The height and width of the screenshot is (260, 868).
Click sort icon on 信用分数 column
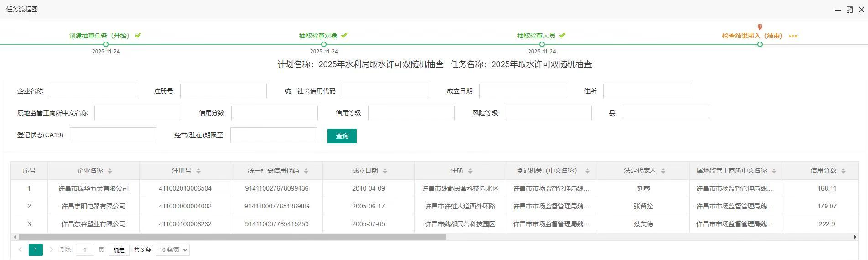tap(843, 171)
